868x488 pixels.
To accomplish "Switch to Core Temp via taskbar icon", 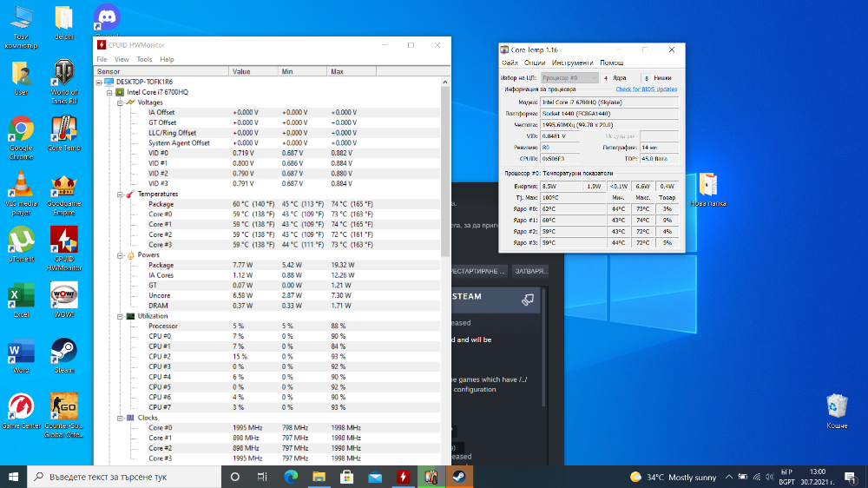I will pos(431,477).
